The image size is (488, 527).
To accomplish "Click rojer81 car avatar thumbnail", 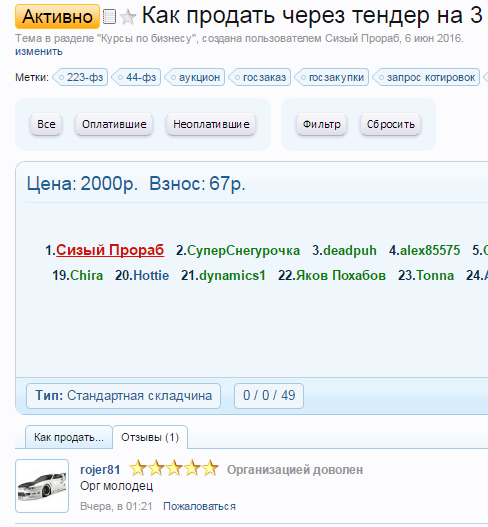I will 42,486.
